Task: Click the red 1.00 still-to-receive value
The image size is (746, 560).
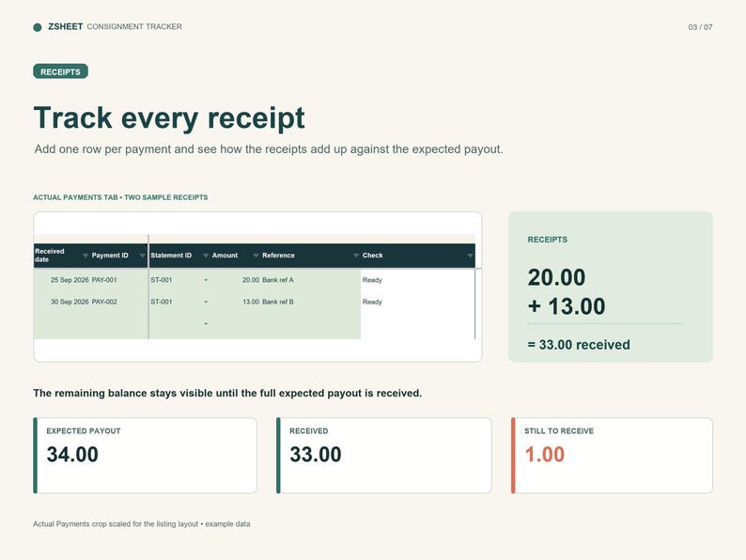Action: (544, 455)
